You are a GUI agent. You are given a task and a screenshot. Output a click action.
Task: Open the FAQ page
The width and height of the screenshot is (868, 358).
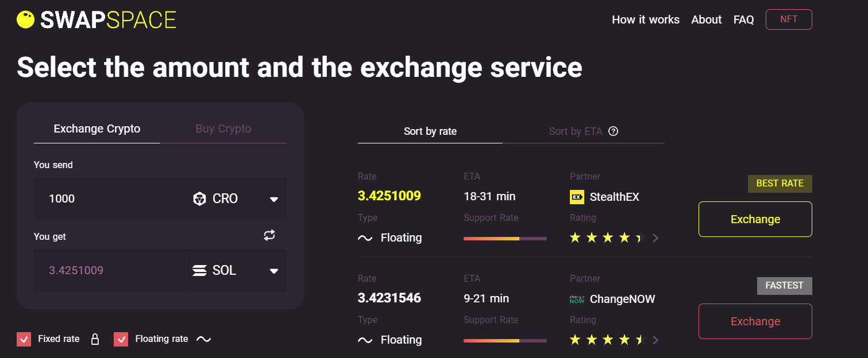tap(744, 20)
